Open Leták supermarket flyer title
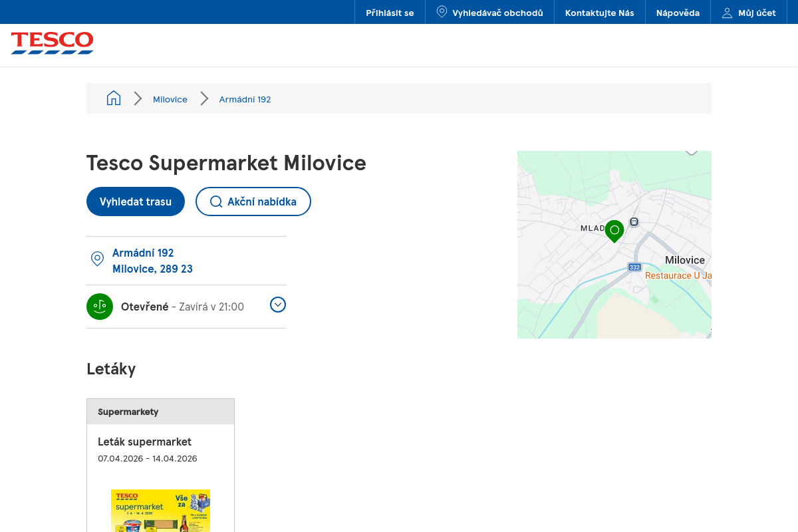Screen dimensions: 798x532 pos(144,442)
